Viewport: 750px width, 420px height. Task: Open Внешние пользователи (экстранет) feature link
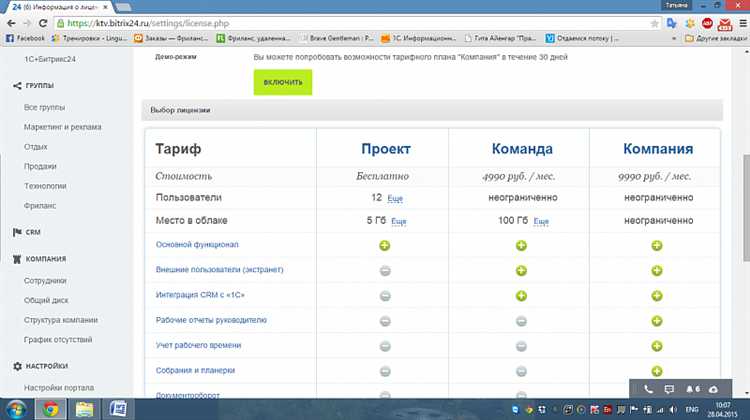pos(220,269)
